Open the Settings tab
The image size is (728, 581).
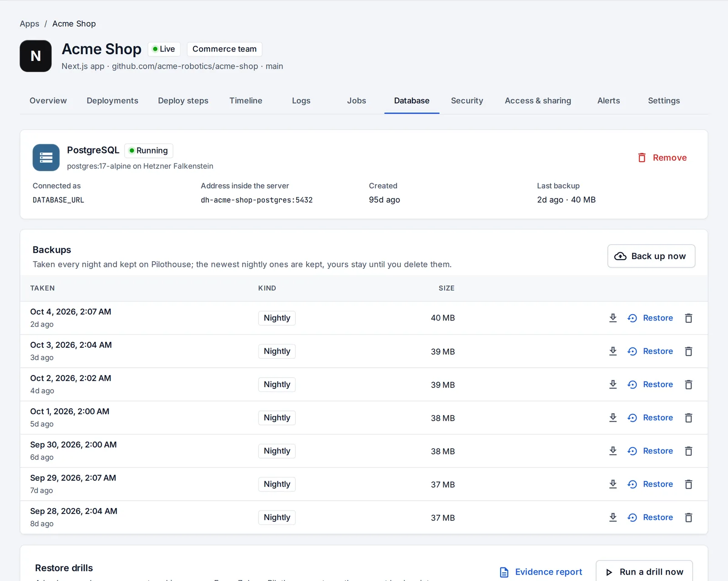(664, 101)
